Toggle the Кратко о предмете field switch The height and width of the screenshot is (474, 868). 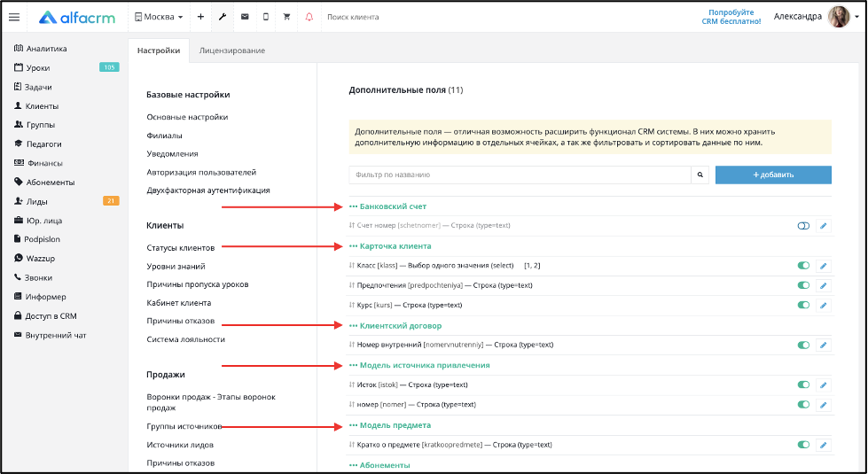pyautogui.click(x=803, y=445)
